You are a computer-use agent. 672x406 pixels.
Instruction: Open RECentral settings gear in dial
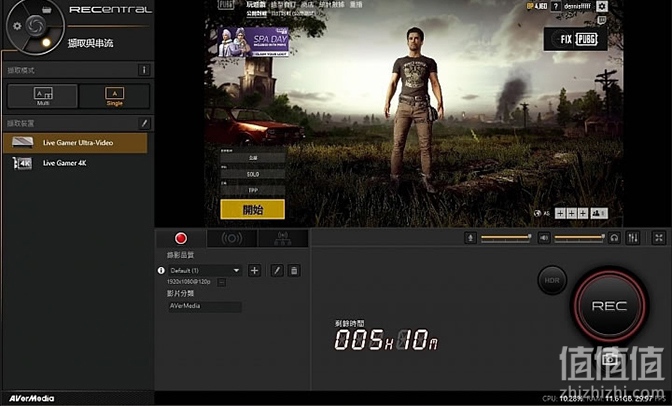coord(17,26)
